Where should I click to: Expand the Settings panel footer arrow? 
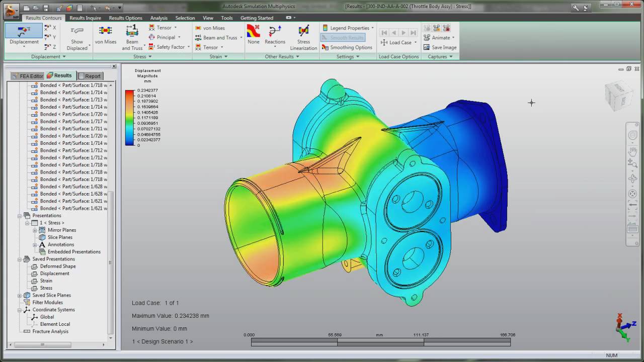[x=358, y=57]
